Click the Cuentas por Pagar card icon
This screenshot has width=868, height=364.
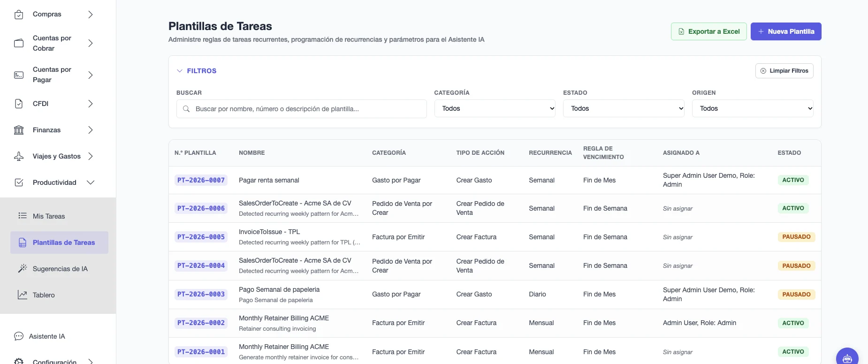pyautogui.click(x=19, y=75)
